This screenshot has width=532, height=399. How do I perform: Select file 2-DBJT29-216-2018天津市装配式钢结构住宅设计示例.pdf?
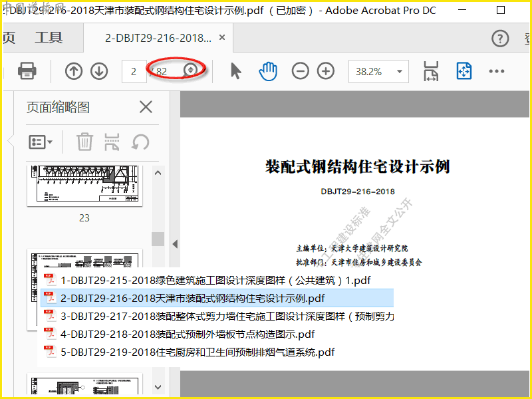point(217,298)
